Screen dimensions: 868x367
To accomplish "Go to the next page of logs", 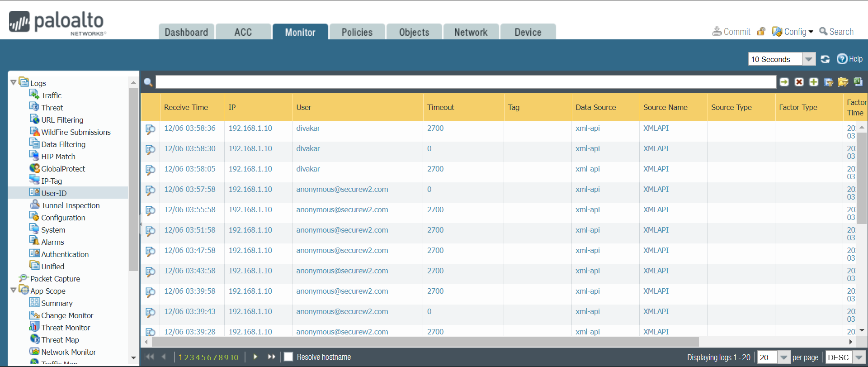I will 255,357.
